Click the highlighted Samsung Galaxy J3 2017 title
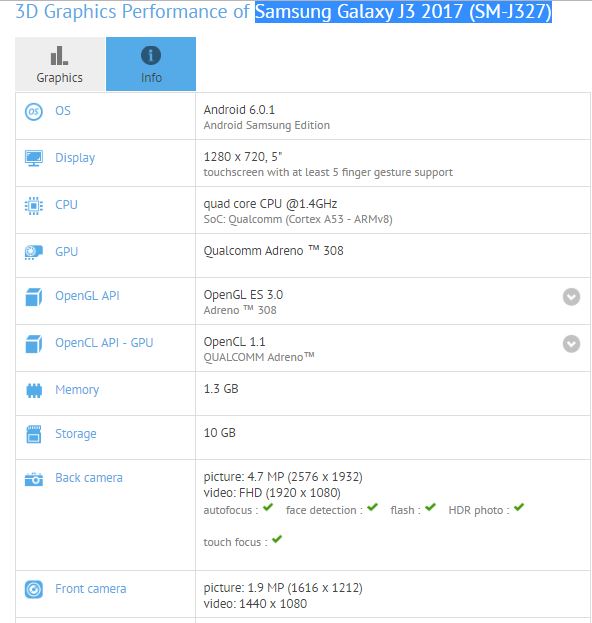 click(403, 12)
